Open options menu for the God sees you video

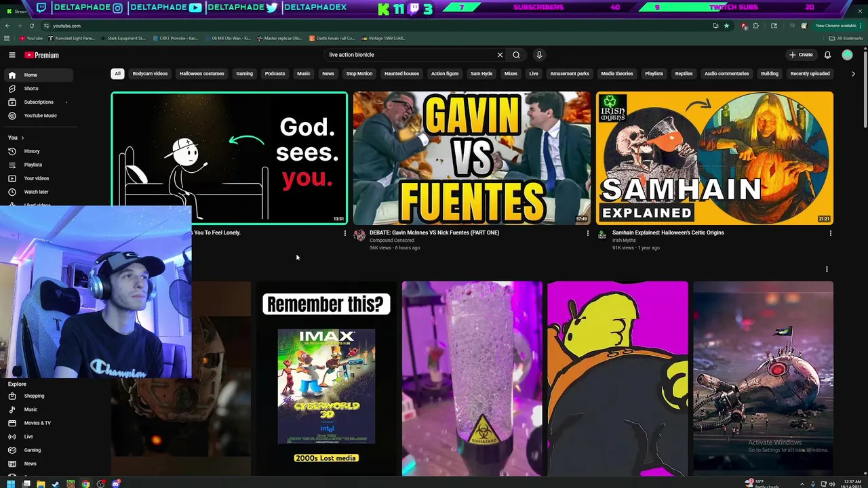point(344,233)
